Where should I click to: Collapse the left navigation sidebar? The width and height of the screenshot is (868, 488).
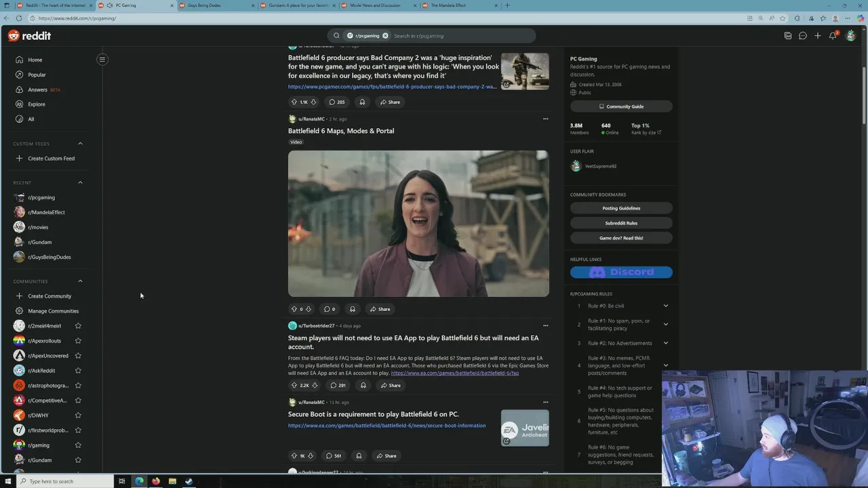[x=102, y=60]
